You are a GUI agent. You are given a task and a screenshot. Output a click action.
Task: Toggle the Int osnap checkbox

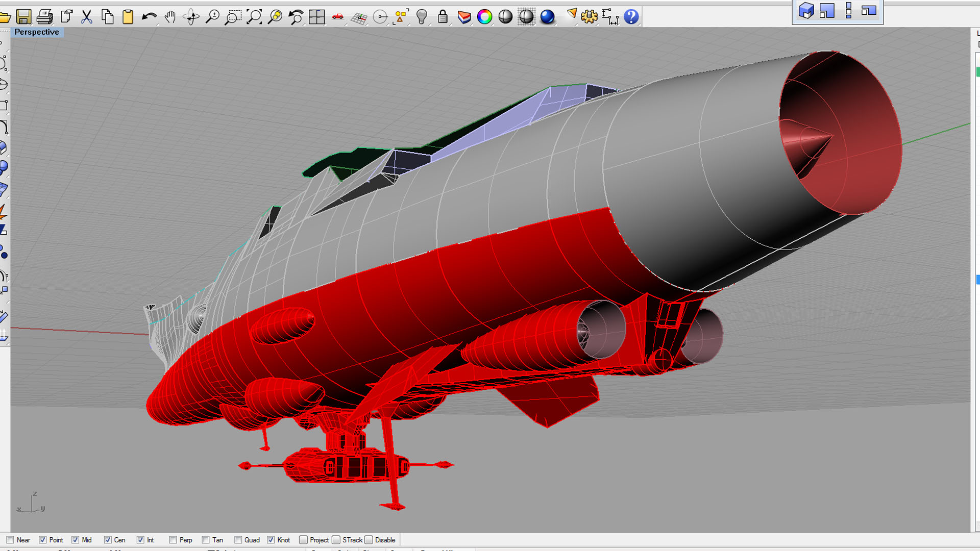pos(140,540)
